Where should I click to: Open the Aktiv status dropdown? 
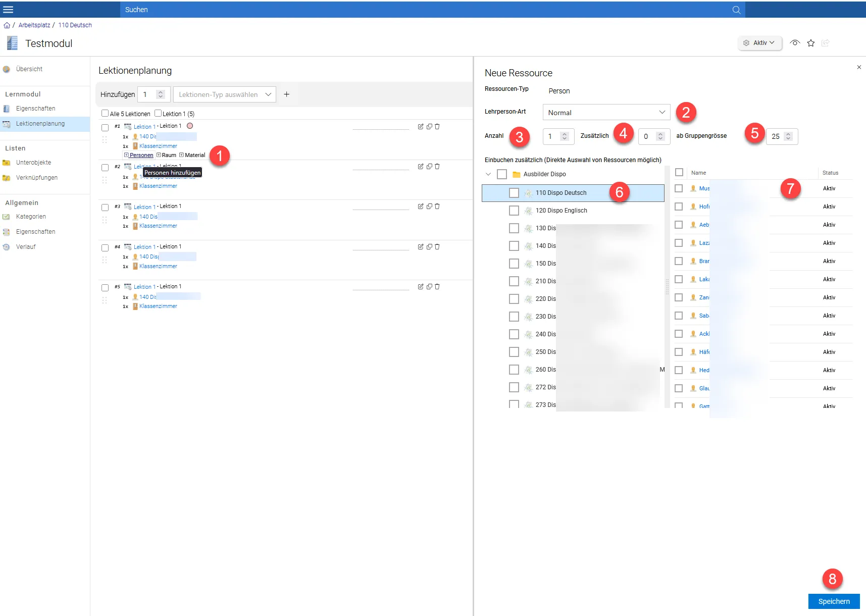click(760, 43)
